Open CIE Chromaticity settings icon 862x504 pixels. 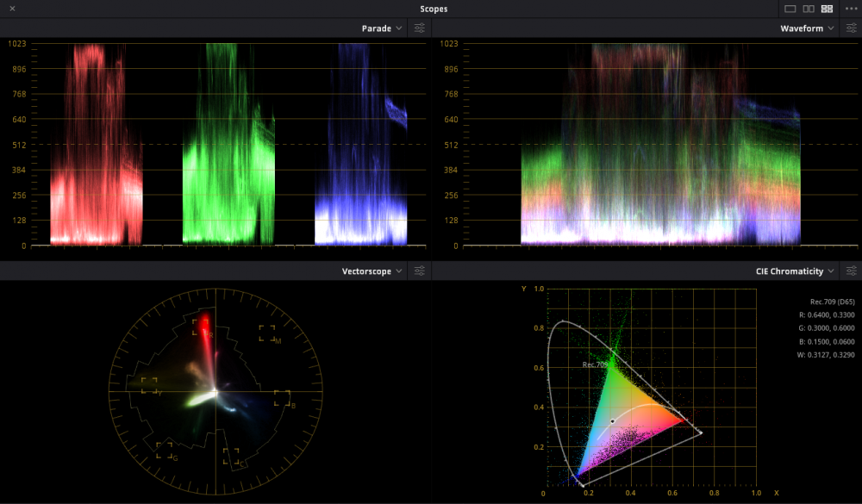click(x=850, y=271)
